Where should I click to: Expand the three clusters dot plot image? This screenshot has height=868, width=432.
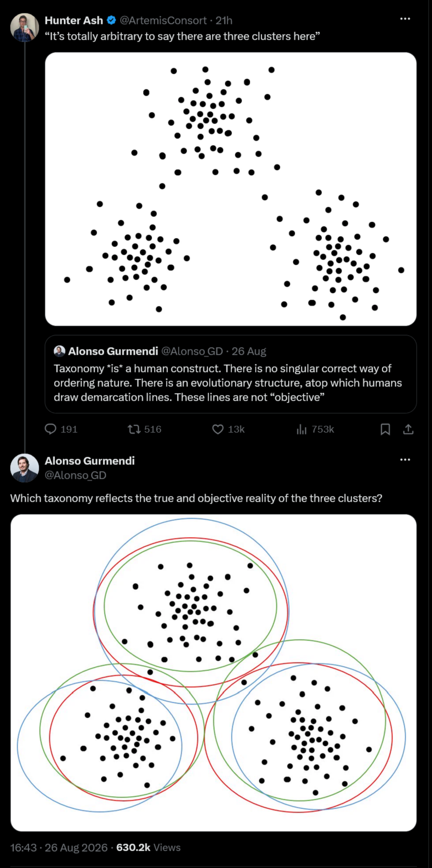(x=231, y=189)
